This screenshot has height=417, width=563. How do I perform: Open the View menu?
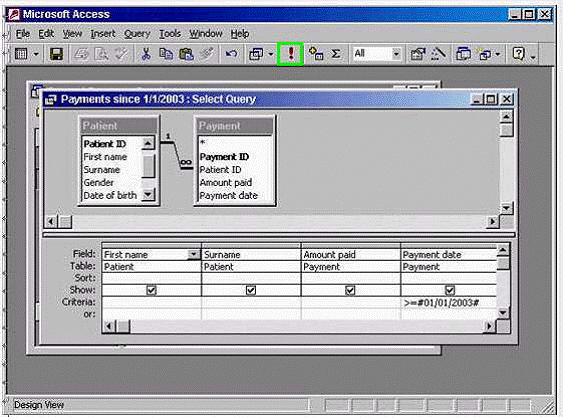pos(72,34)
